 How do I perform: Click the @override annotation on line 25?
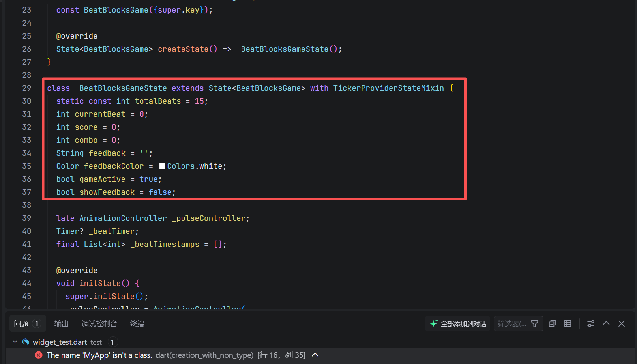(77, 36)
